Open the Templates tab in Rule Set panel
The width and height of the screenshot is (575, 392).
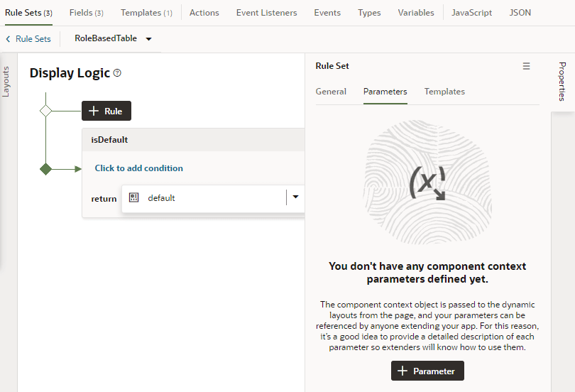(444, 92)
